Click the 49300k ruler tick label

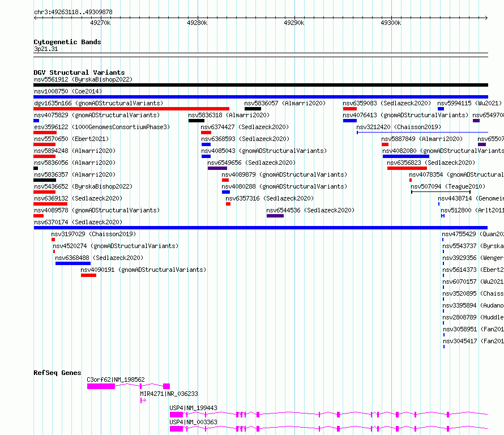click(391, 23)
